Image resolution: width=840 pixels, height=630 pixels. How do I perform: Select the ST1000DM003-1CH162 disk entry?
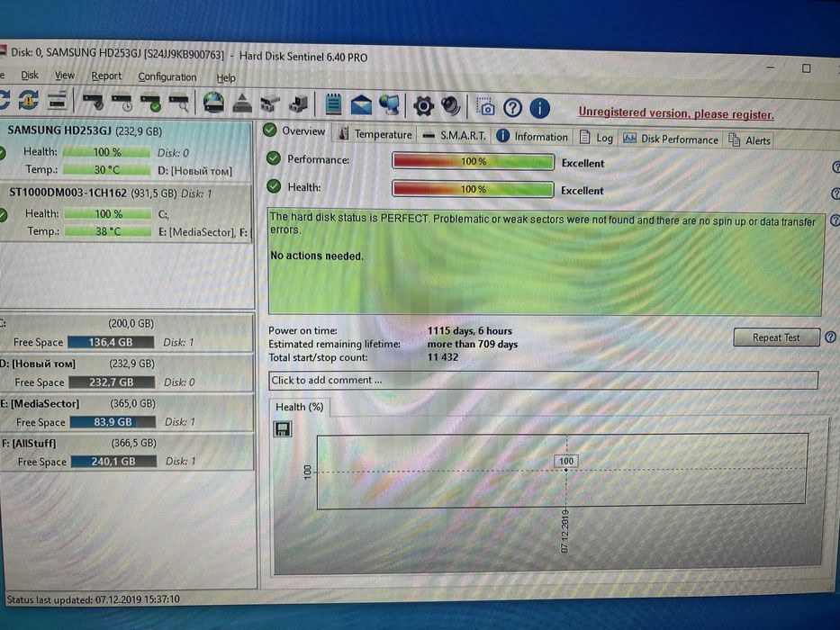pyautogui.click(x=126, y=213)
